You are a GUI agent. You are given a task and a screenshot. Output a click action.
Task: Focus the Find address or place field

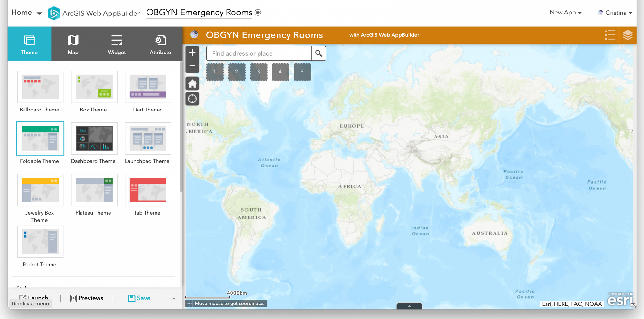click(x=259, y=53)
